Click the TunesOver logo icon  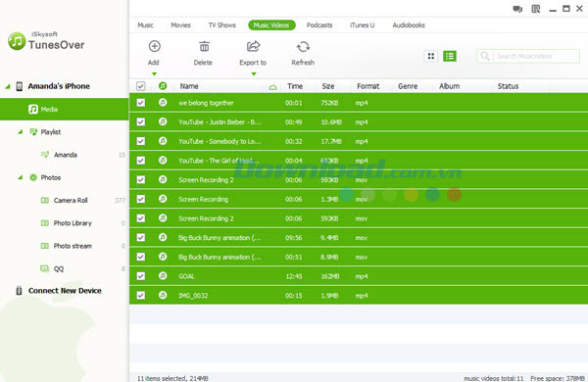tap(17, 41)
